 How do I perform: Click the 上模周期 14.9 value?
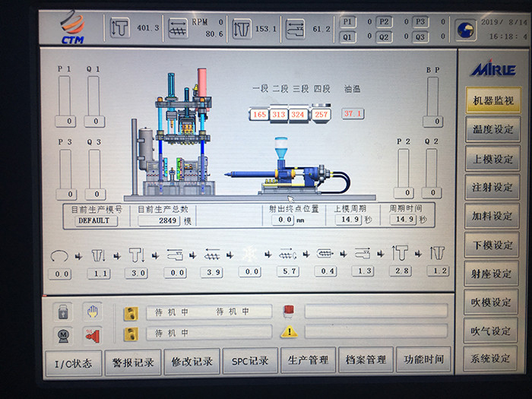[348, 220]
